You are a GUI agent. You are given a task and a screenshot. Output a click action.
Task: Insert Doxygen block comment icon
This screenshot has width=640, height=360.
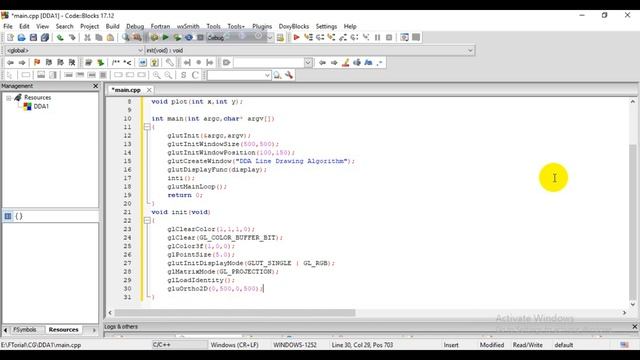[116, 62]
